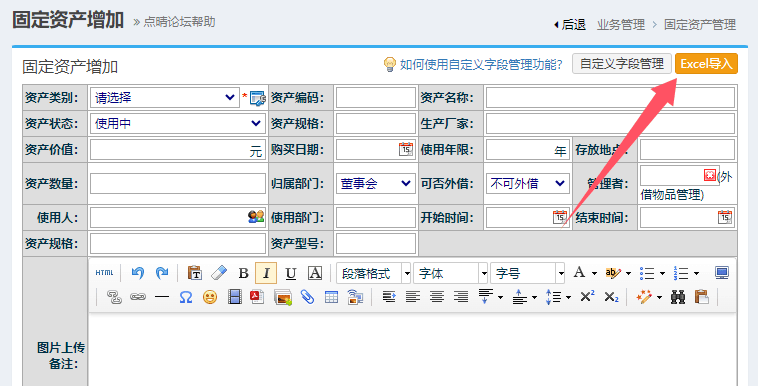Clear formatting with eraser tool
The width and height of the screenshot is (758, 386).
click(219, 273)
